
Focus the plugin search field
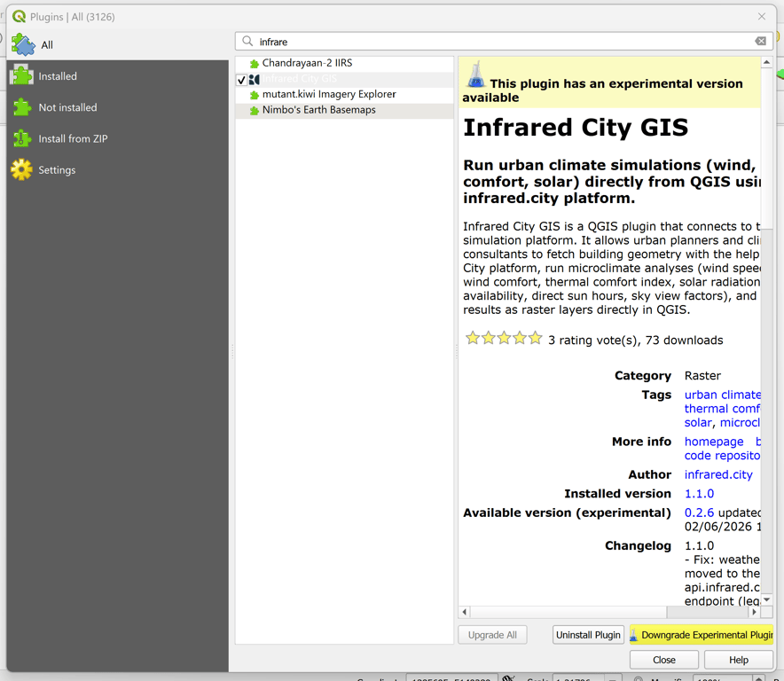(x=504, y=42)
